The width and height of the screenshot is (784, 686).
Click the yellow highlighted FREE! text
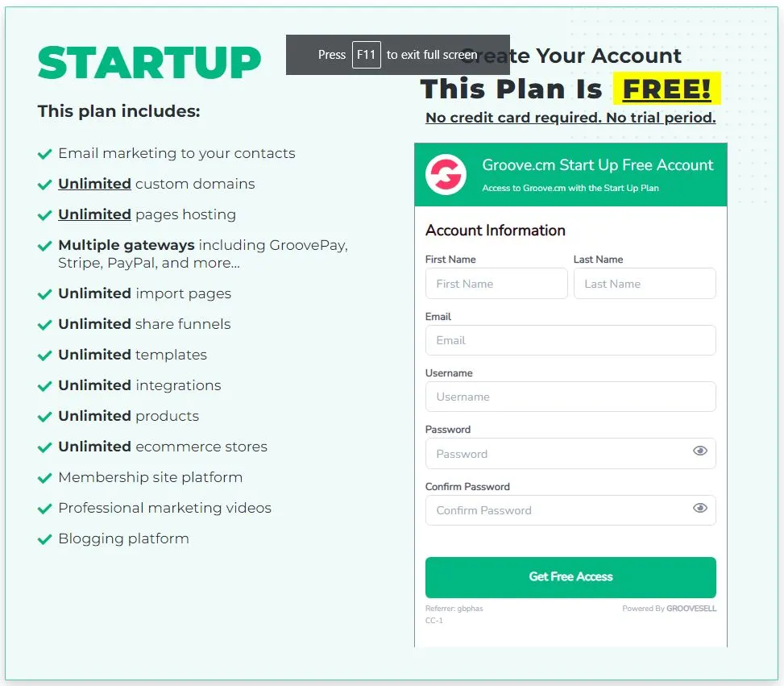(x=666, y=89)
